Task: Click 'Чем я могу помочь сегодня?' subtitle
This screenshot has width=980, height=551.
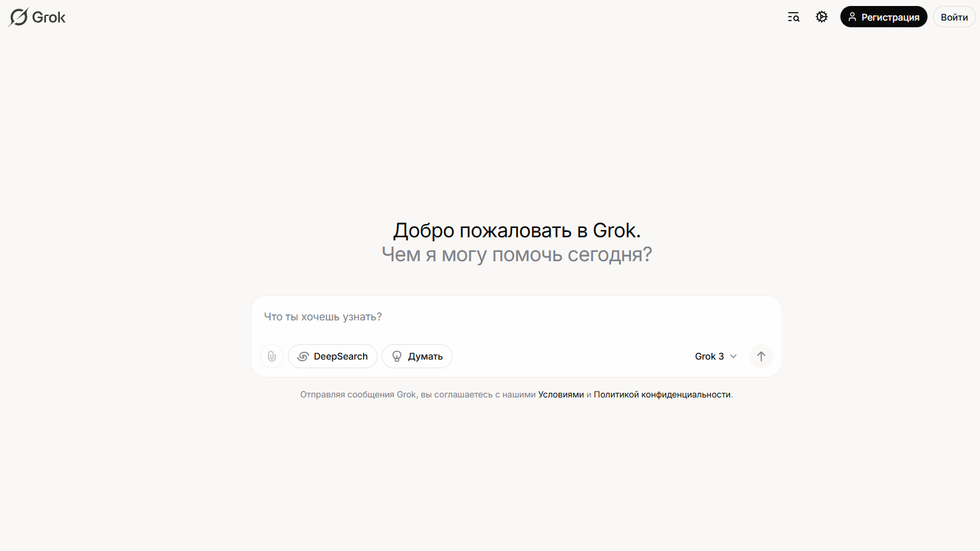Action: coord(517,255)
